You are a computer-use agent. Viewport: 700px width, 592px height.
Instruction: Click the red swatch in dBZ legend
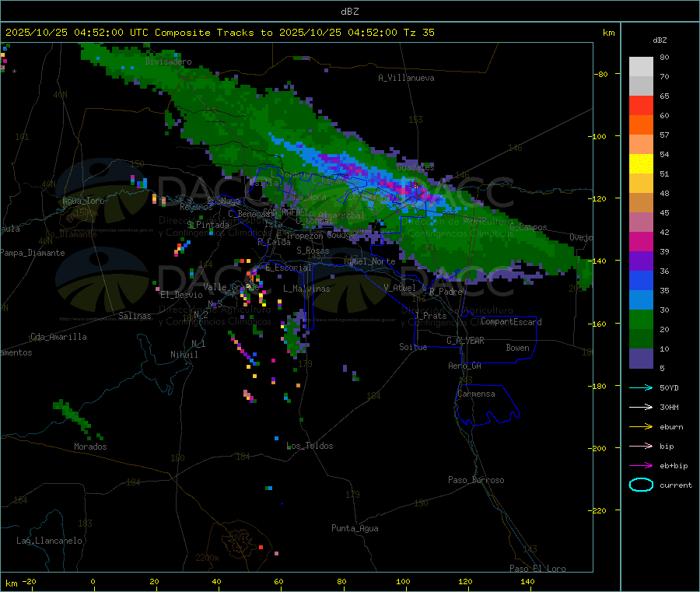641,105
